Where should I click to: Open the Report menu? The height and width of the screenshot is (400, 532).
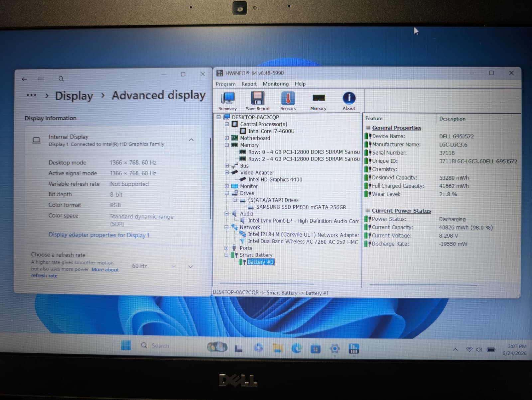tap(249, 84)
